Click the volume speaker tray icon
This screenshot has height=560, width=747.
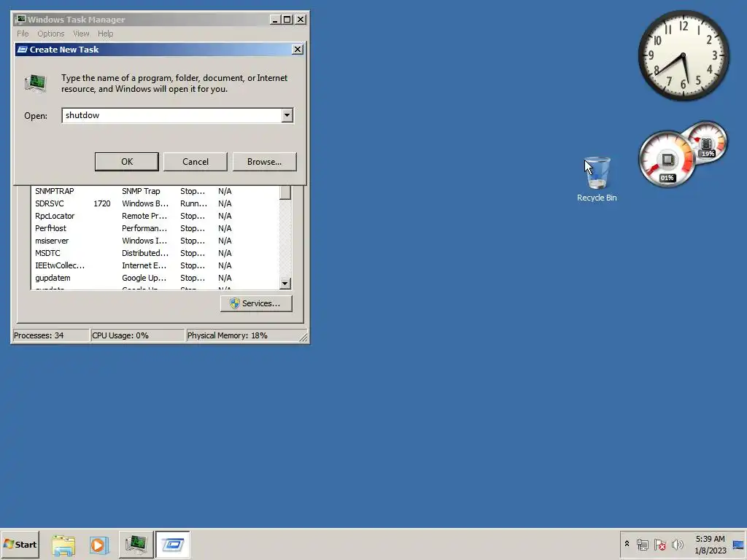[677, 544]
